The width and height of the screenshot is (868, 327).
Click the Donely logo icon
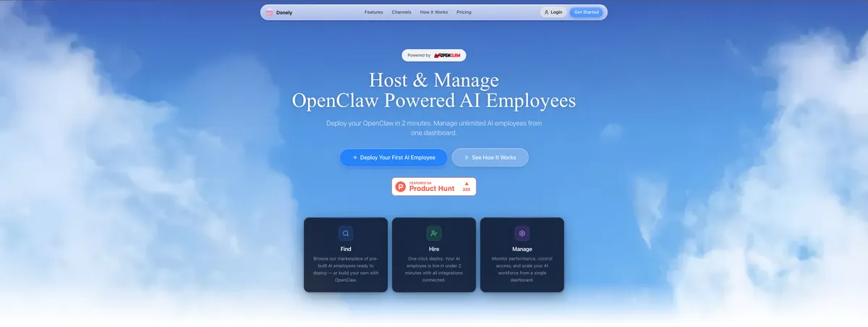pos(269,12)
